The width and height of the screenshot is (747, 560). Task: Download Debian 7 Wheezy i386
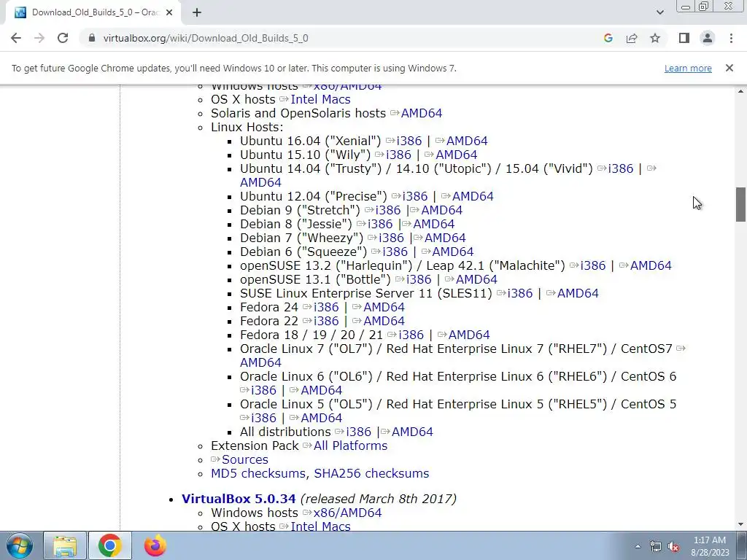pos(391,238)
